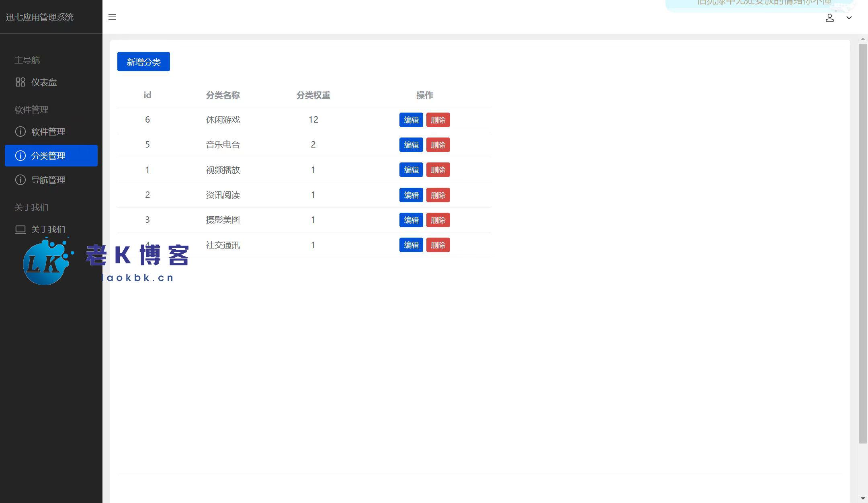Click info icon beside 导航管理
The image size is (868, 503).
pyautogui.click(x=20, y=180)
